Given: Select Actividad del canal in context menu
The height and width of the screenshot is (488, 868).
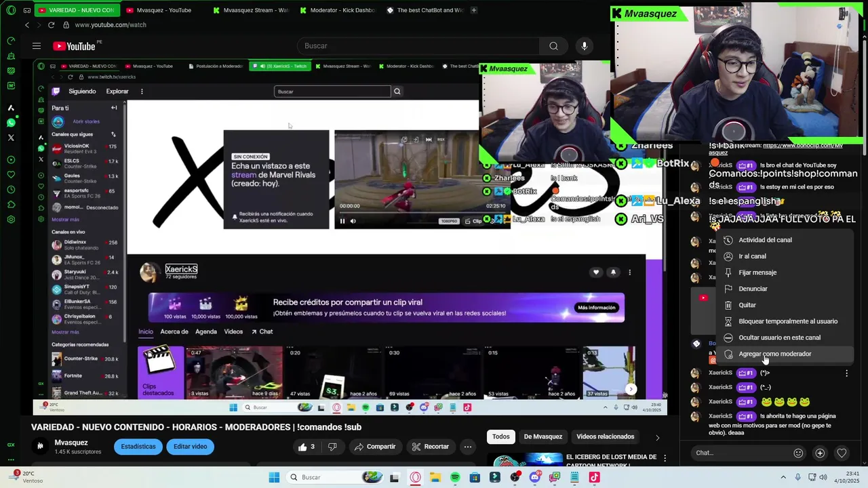Looking at the screenshot, I should (785, 240).
